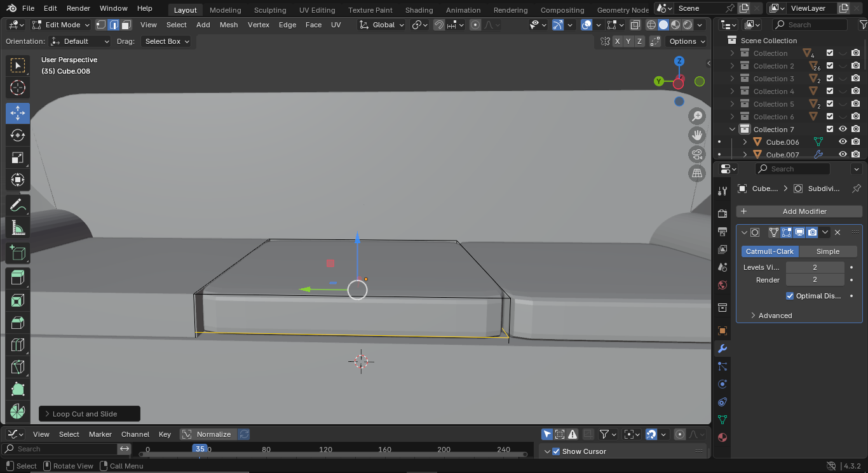Open the Modifiers wrench properties tab
The image size is (868, 473).
[x=722, y=349]
